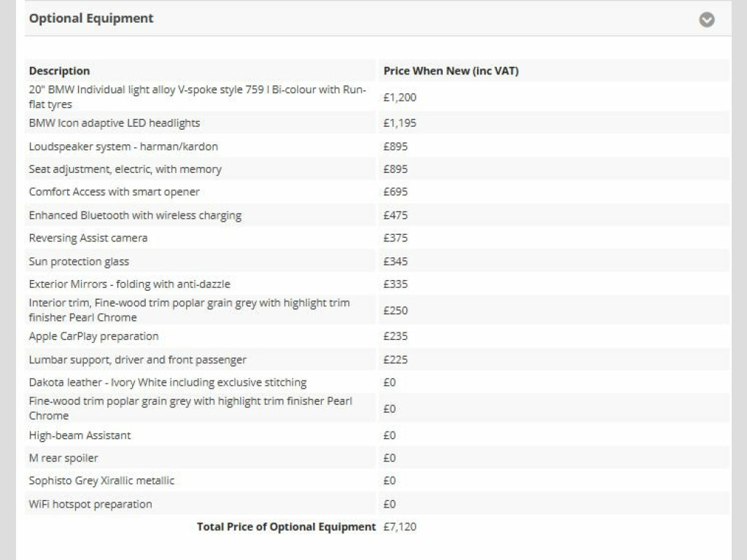Click the Description column header
The image size is (747, 560).
(x=59, y=71)
